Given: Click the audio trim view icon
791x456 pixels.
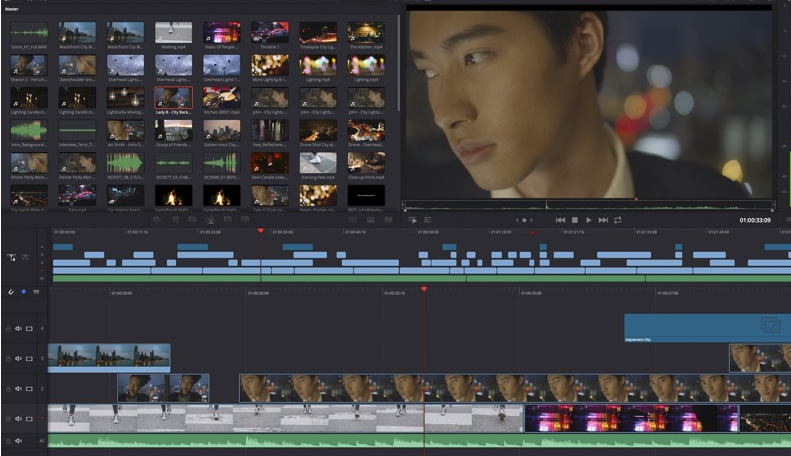Looking at the screenshot, I should [36, 292].
